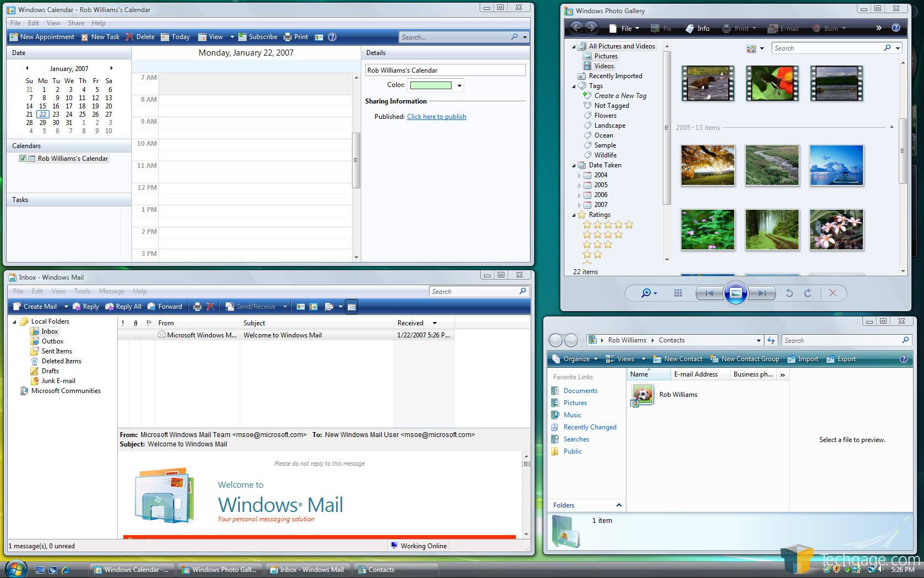Rotate photo clockwise in Photo Gallery
This screenshot has width=924, height=578.
(807, 293)
